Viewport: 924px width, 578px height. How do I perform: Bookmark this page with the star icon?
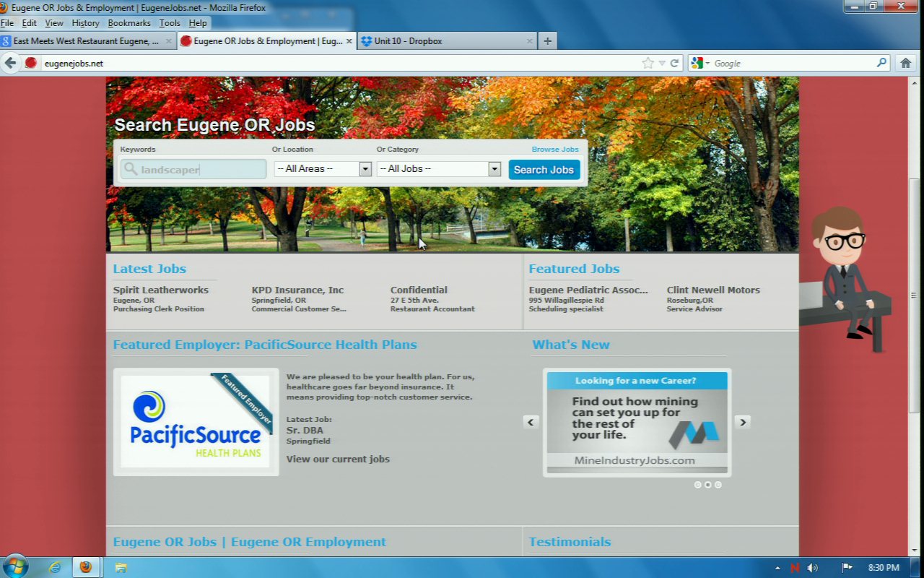(648, 63)
